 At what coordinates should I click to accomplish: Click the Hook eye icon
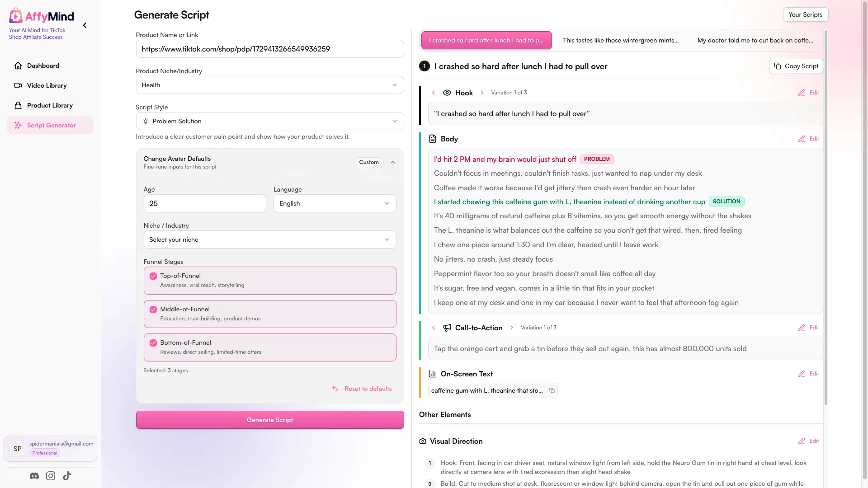coord(447,93)
